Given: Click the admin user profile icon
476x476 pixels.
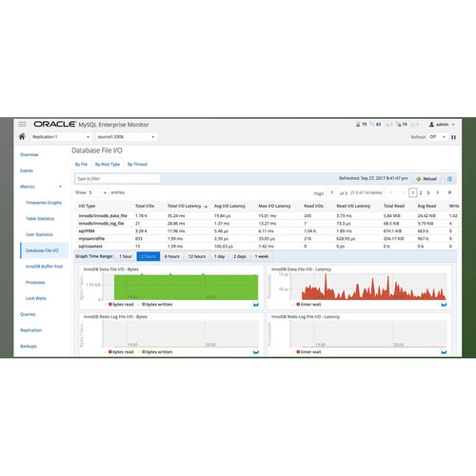Looking at the screenshot, I should pos(431,125).
